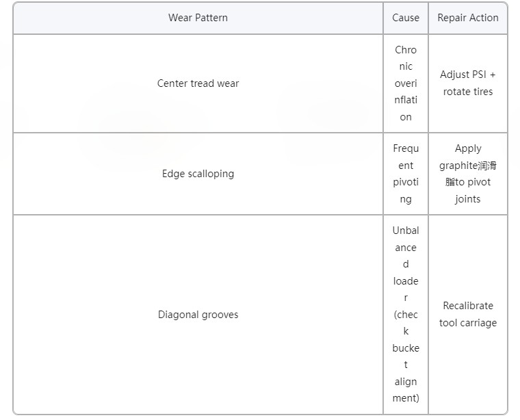Click the Chronic overinflation cause cell
The width and height of the screenshot is (520, 420).
(x=406, y=83)
